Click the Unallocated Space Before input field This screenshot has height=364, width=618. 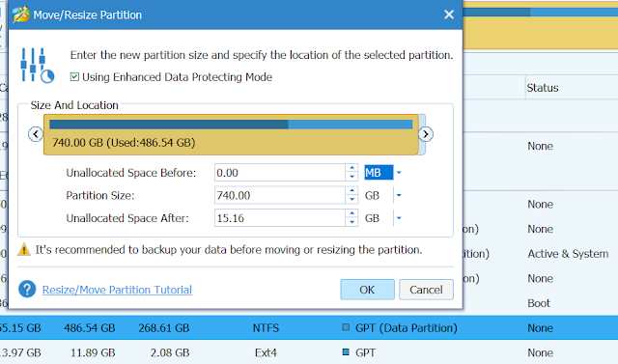point(279,173)
